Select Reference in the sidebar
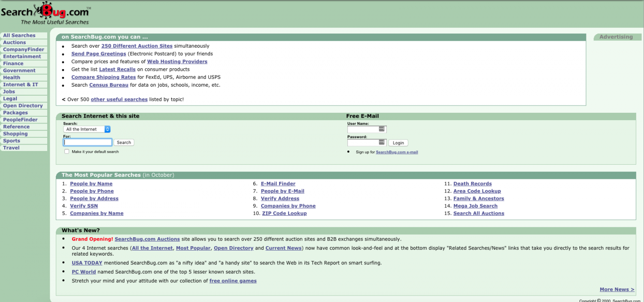Screen dimensions: 644x302 (x=16, y=127)
